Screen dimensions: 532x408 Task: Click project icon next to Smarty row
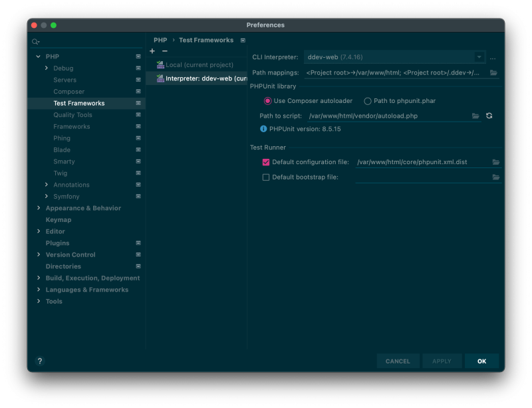(138, 161)
